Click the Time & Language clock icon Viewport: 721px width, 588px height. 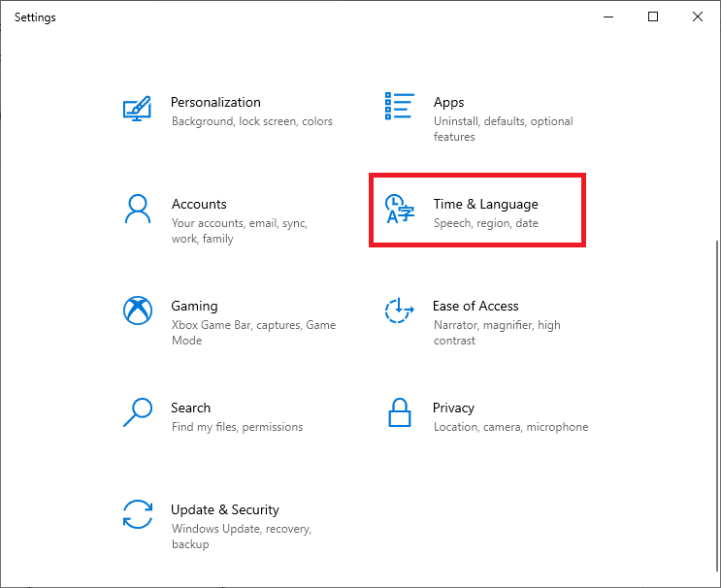click(399, 210)
